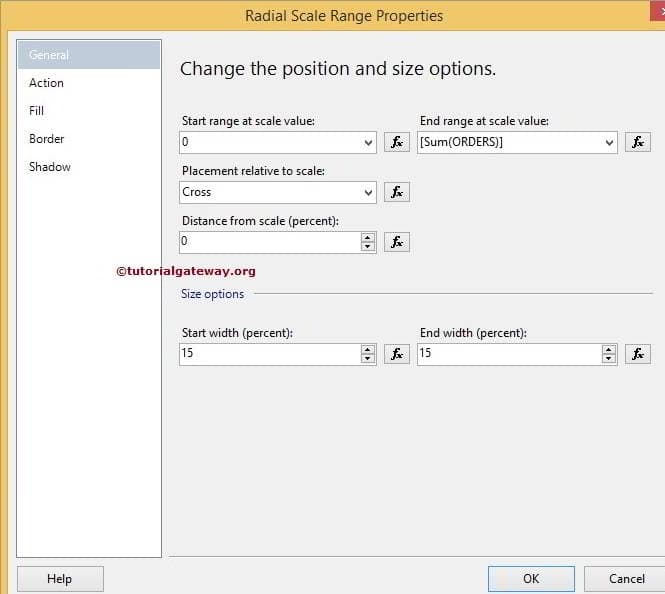Increase Start width using up spinner arrow
The image size is (665, 594).
[x=367, y=349]
